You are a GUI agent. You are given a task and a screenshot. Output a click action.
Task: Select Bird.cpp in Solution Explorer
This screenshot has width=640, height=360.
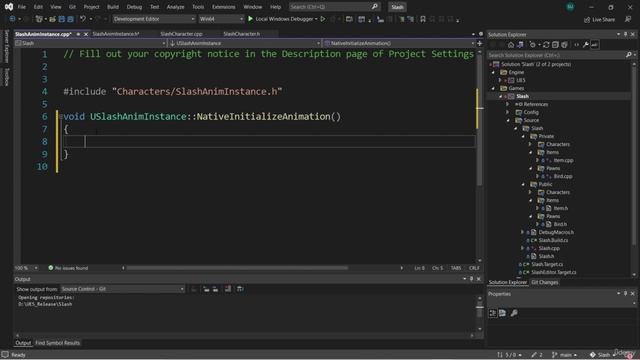coord(563,176)
